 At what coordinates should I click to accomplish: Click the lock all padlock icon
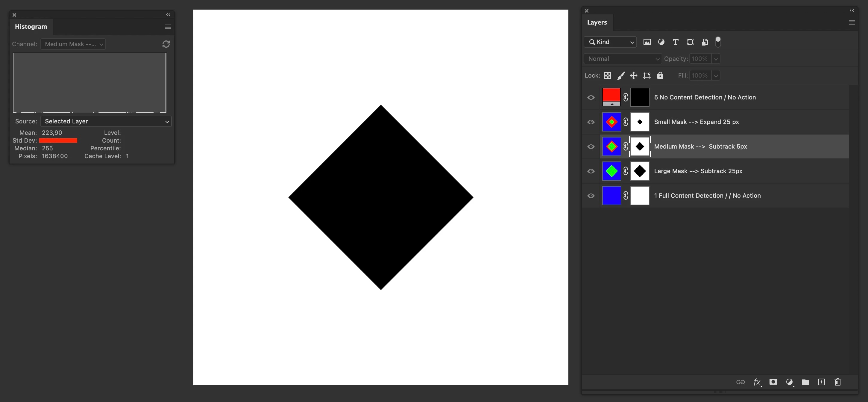click(660, 75)
